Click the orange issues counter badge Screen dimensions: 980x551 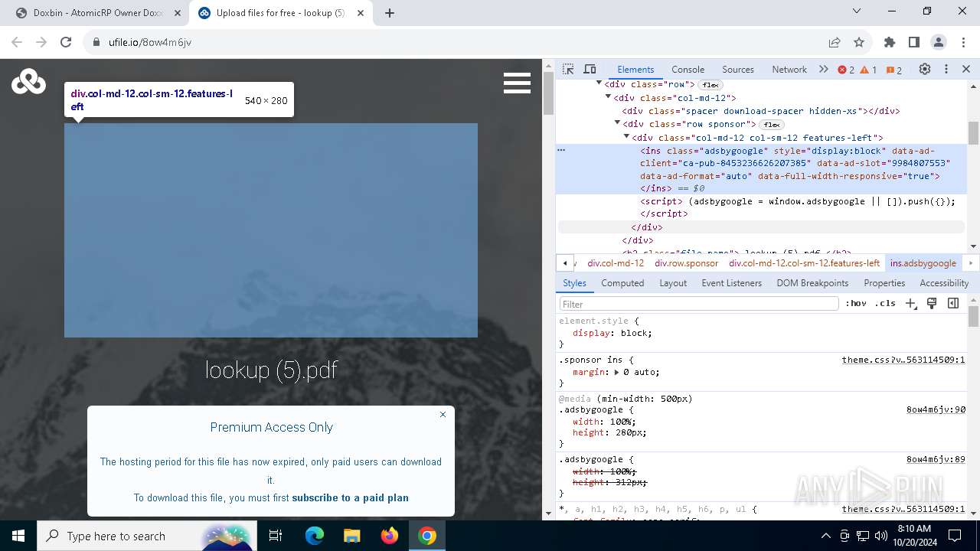click(894, 70)
